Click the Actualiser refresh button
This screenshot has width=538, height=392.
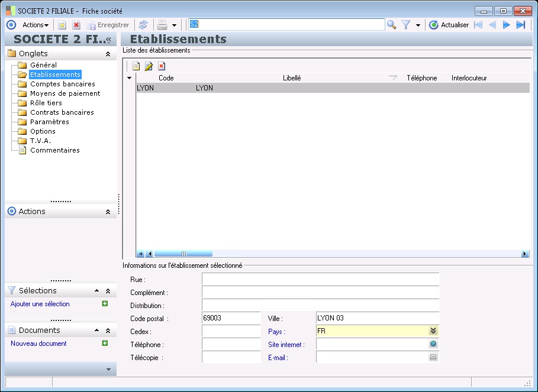(449, 25)
